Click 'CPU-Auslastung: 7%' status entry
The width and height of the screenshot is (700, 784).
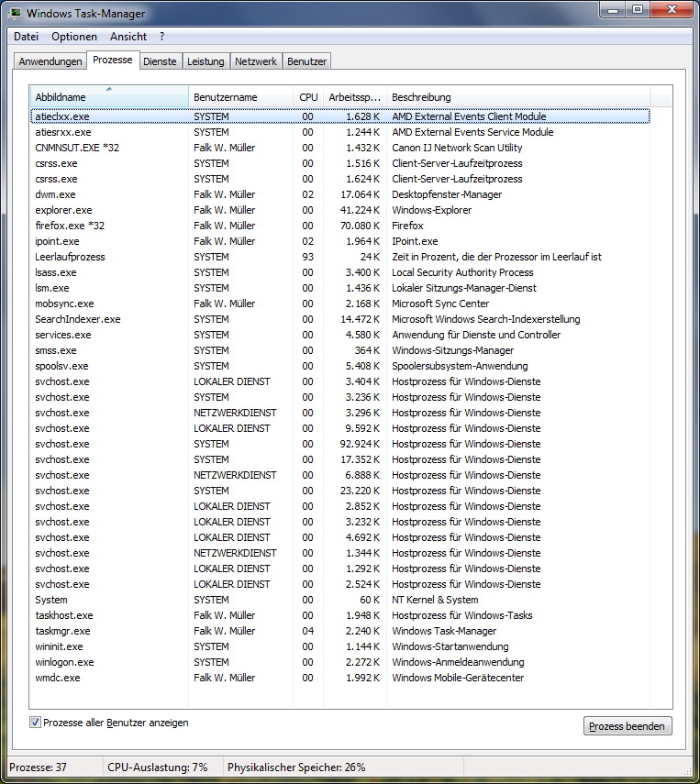coord(158,767)
